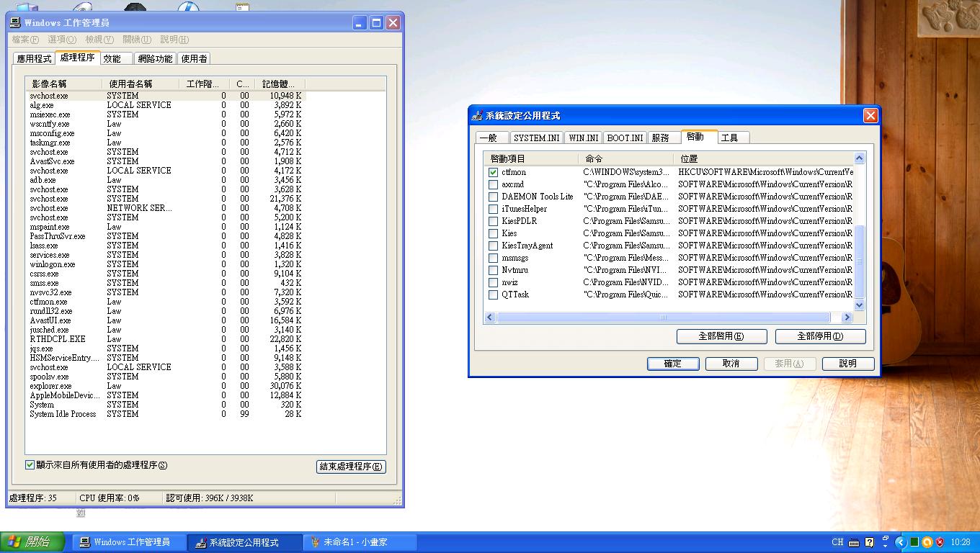980x553 pixels.
Task: Click the language bar restore options icon
Action: [886, 539]
